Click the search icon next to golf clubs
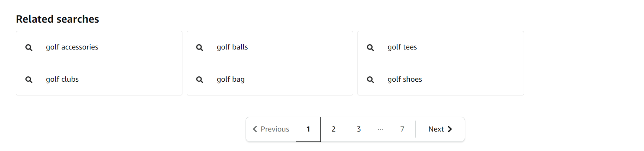This screenshot has width=644, height=151. tap(29, 80)
